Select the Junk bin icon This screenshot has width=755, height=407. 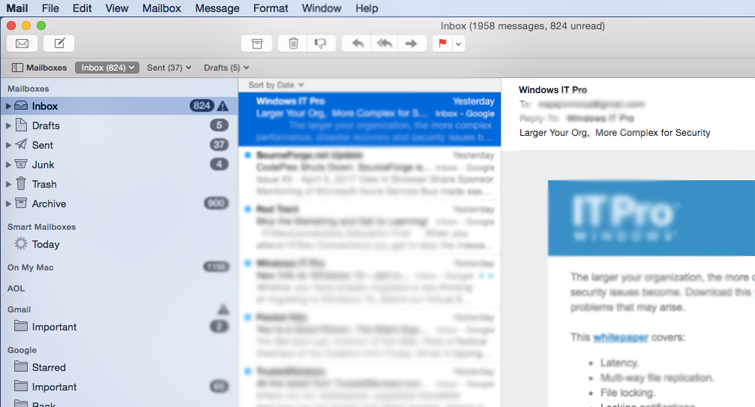(x=21, y=164)
